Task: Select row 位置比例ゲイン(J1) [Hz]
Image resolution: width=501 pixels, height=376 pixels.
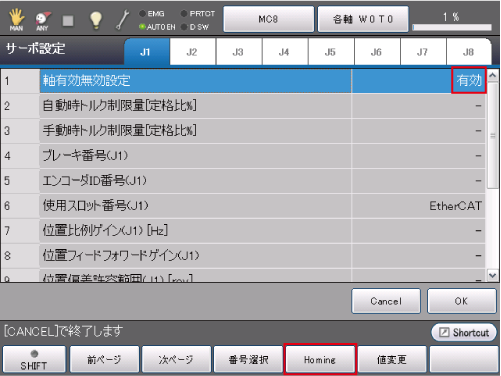Action: click(x=243, y=231)
